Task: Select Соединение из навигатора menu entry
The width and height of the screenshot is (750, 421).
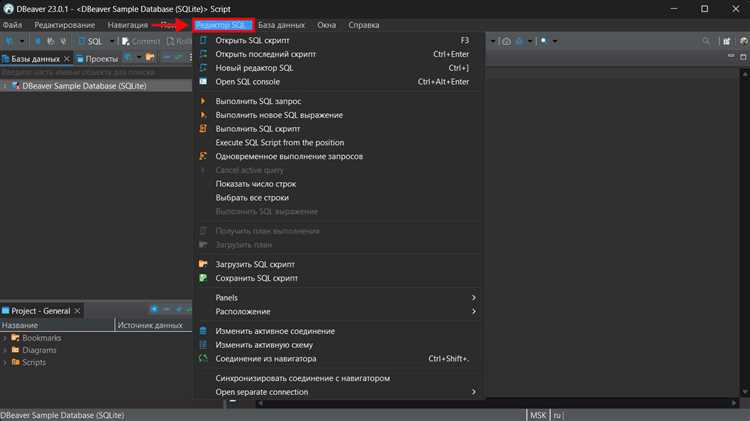Action: pyautogui.click(x=338, y=359)
